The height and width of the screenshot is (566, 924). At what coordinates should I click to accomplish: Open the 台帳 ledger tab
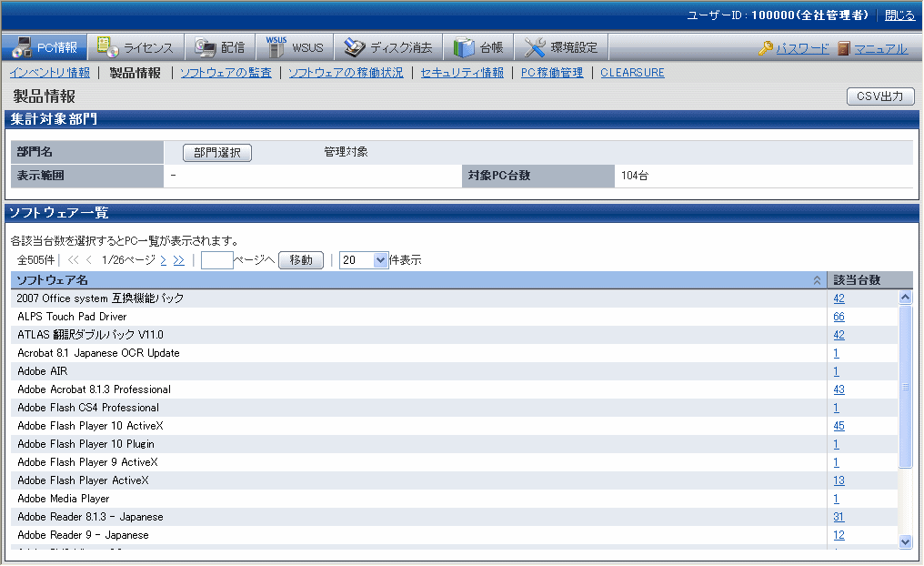point(478,47)
